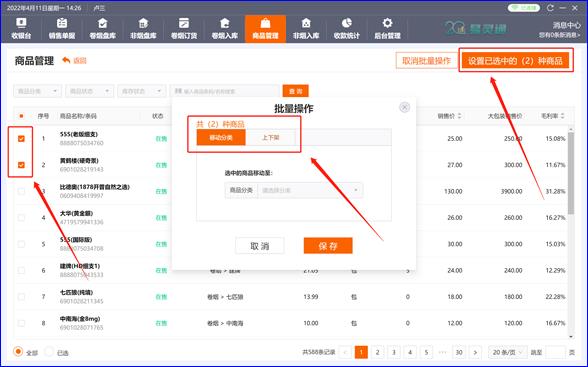Check the checkbox for 大华(黄金眼) row 4
Image resolution: width=588 pixels, height=367 pixels.
tap(21, 218)
